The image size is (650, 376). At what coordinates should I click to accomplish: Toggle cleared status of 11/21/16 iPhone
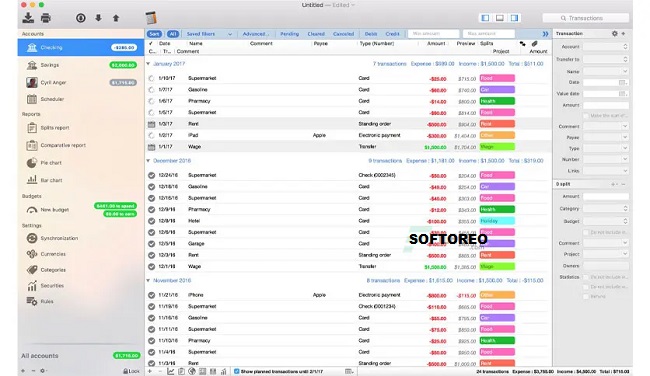point(151,295)
